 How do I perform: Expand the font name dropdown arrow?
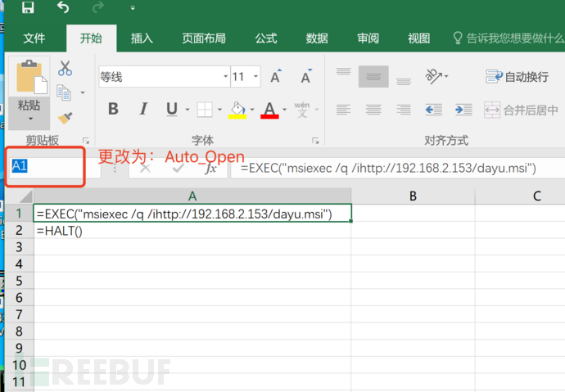tap(225, 77)
